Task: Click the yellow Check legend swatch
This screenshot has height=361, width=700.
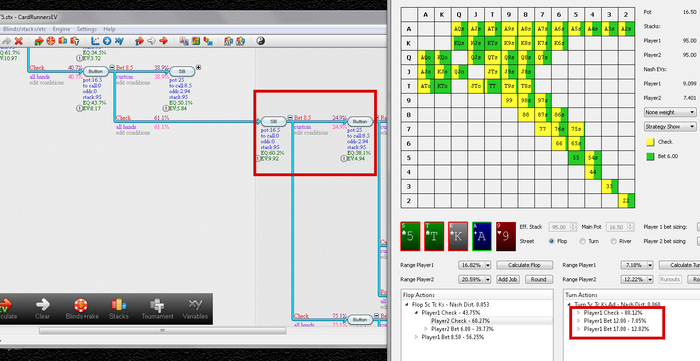Action: (650, 142)
